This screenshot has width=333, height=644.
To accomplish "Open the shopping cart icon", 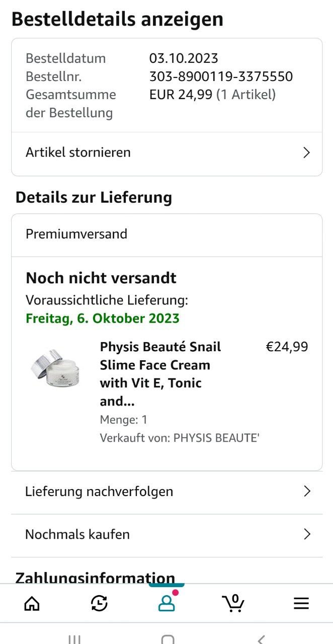I will point(233,602).
